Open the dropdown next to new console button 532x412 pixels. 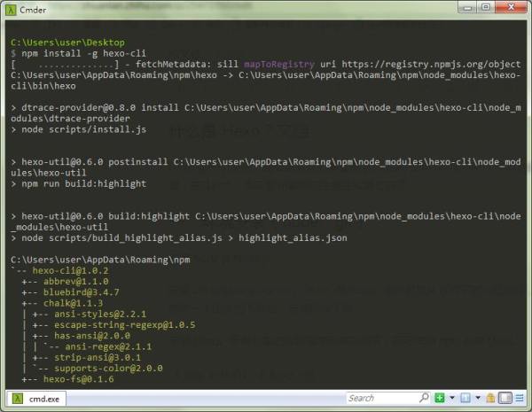[452, 398]
